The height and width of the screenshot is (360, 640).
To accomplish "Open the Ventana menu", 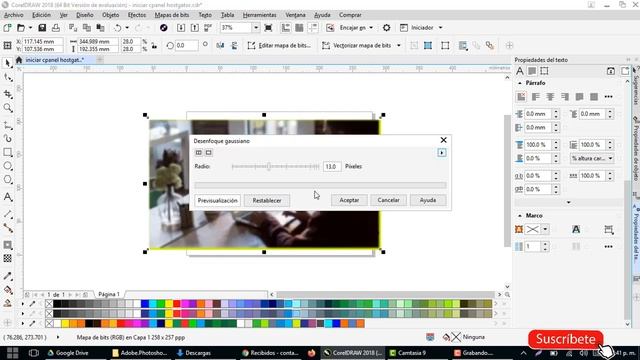I will 295,15.
